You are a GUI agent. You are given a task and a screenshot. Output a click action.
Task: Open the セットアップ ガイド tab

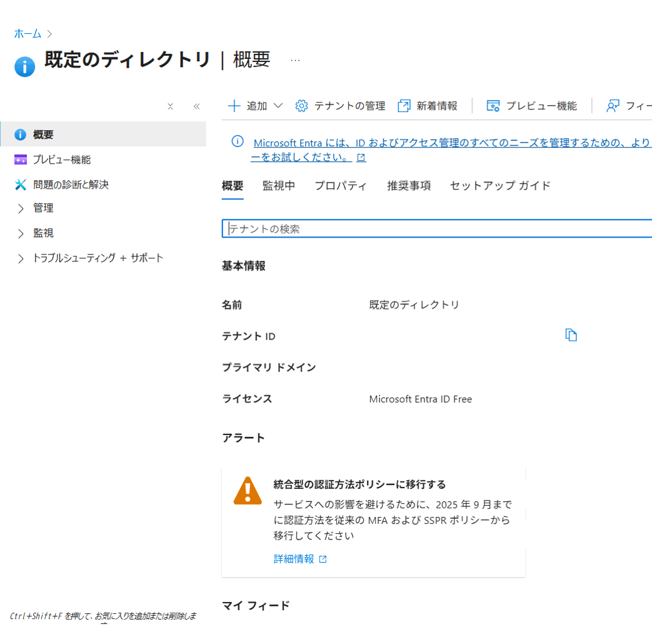point(500,186)
